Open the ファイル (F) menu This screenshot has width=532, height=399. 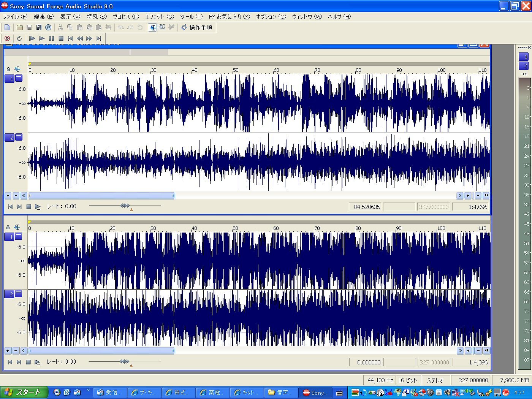(15, 17)
